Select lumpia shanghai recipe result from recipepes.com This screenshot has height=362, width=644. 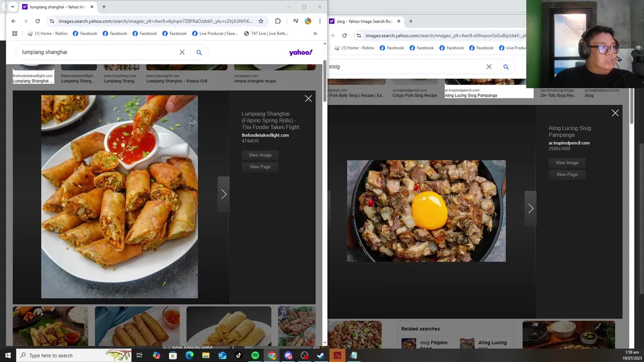point(255,81)
